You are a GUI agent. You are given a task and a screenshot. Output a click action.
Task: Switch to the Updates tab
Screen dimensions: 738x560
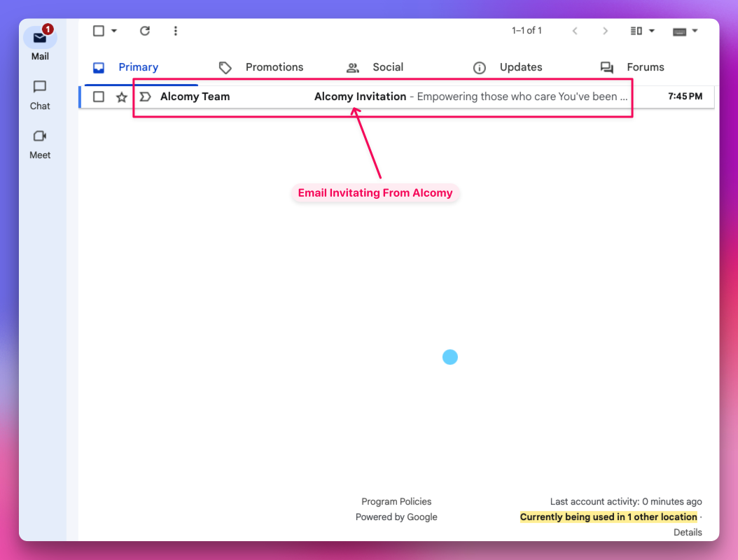coord(520,67)
